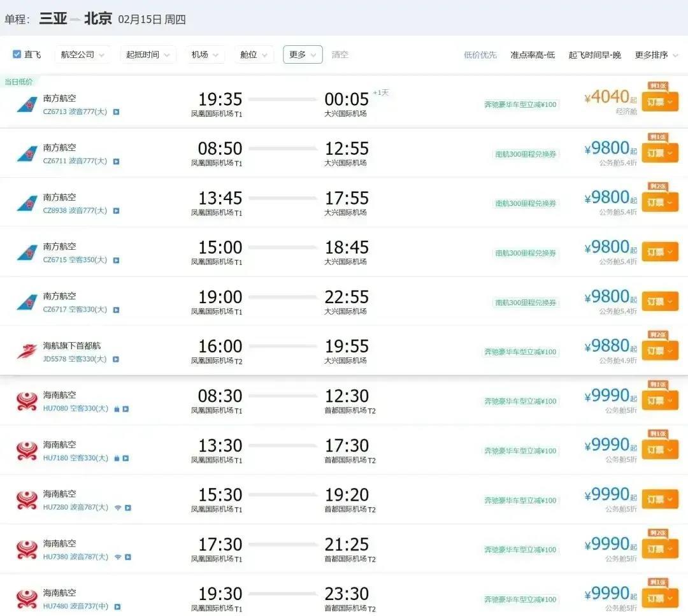Click the 奔驰豪华车型立减¥100 tag on JD5578 row
688x616 pixels.
tap(520, 352)
